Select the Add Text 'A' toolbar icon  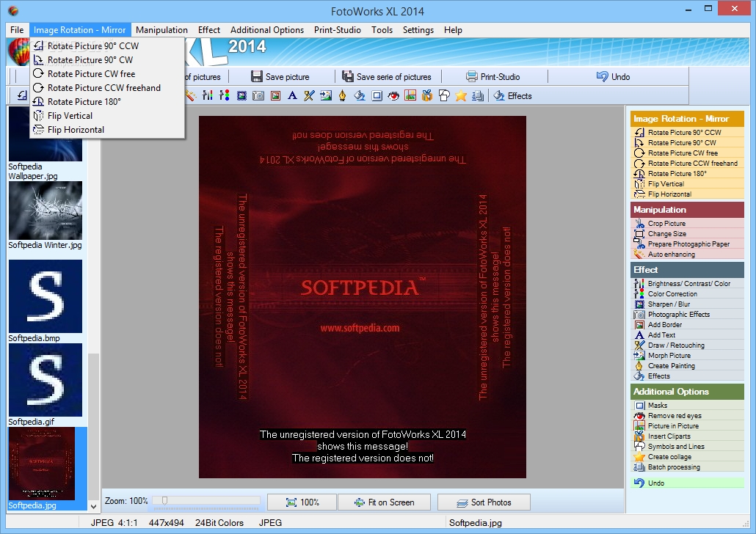coord(292,95)
